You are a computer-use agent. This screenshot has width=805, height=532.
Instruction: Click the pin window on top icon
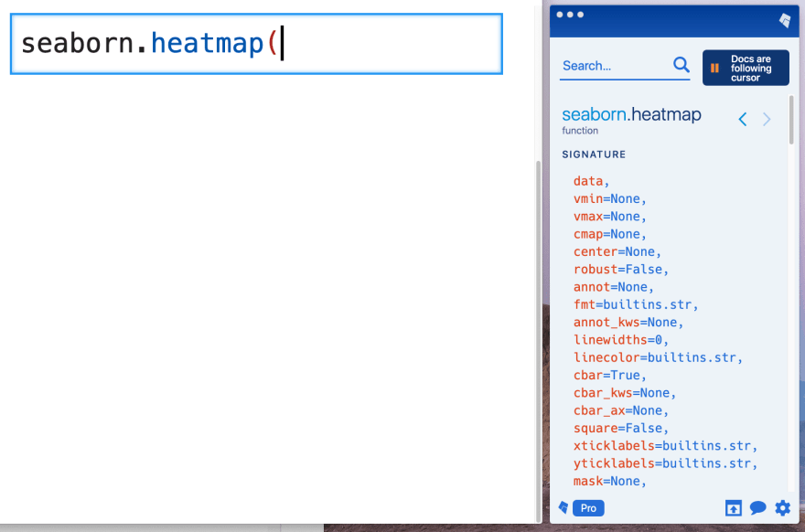tap(733, 508)
